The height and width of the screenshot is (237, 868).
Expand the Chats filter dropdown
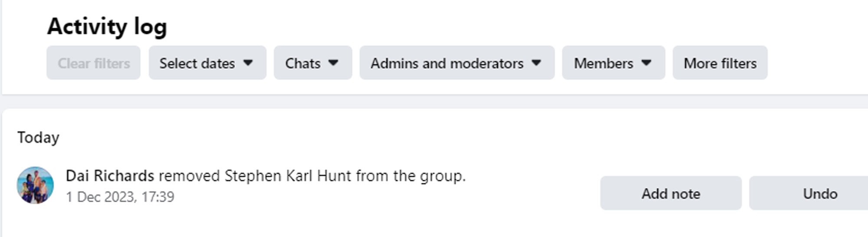[303, 63]
